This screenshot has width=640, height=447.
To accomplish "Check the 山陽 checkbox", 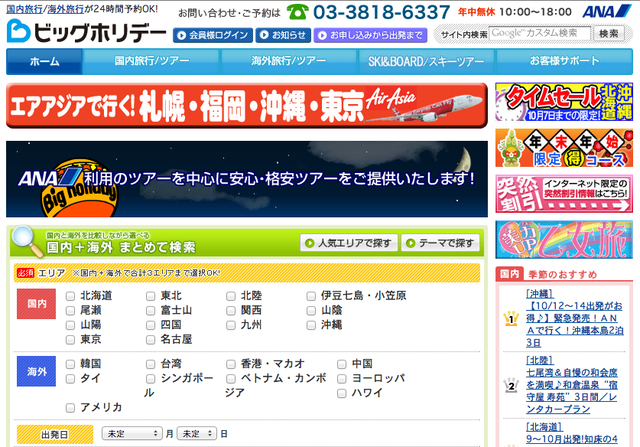I will (70, 325).
